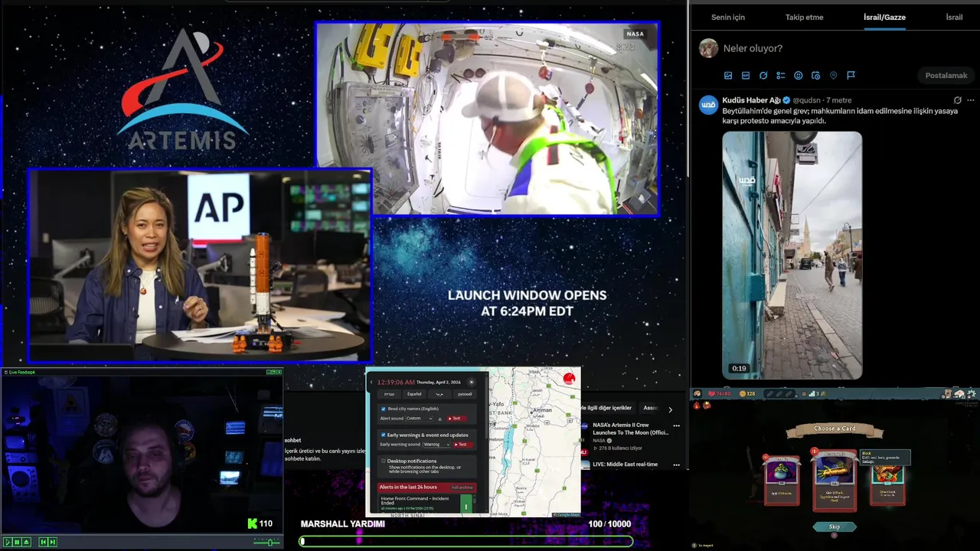Click the Postalamak button
The width and height of the screenshot is (980, 551).
tap(946, 76)
